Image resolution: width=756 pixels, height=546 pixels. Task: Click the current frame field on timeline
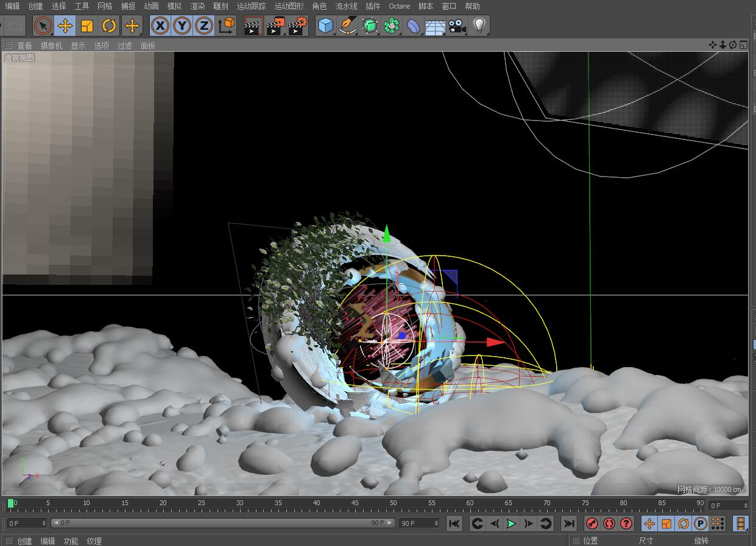tap(728, 505)
